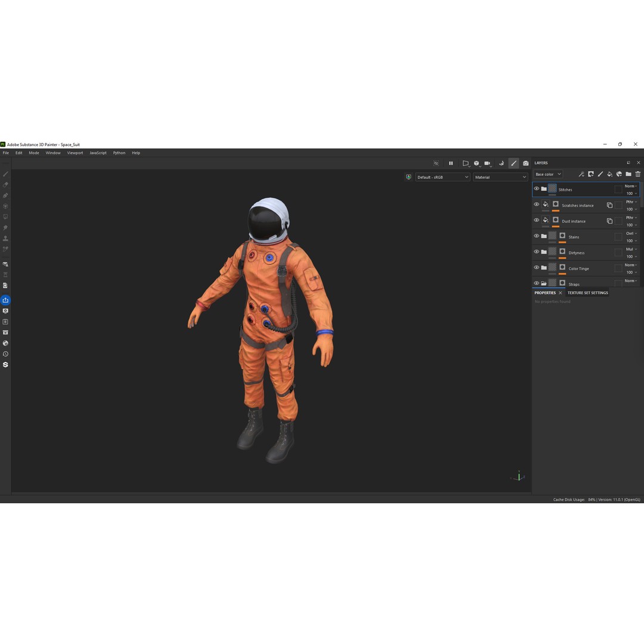Click the instance link icon on Scratches instance layer
Screen dimensions: 644x644
click(x=609, y=205)
